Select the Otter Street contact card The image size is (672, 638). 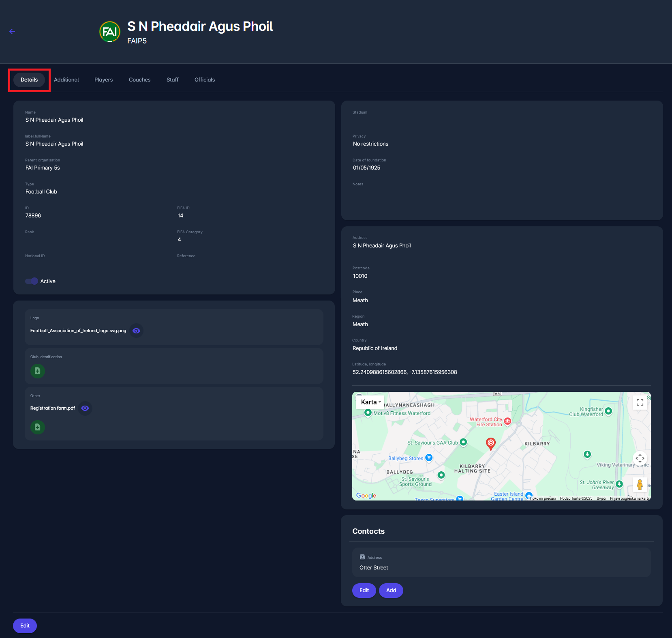pyautogui.click(x=501, y=563)
